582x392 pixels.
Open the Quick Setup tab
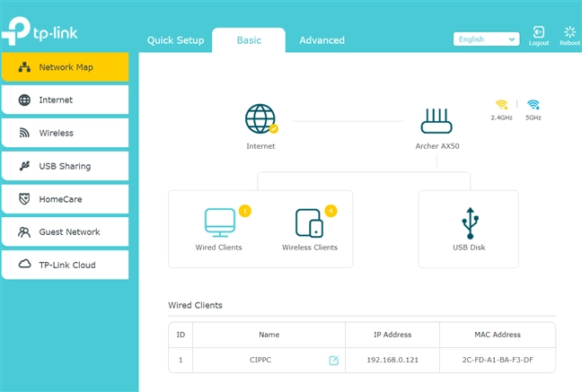pos(175,40)
